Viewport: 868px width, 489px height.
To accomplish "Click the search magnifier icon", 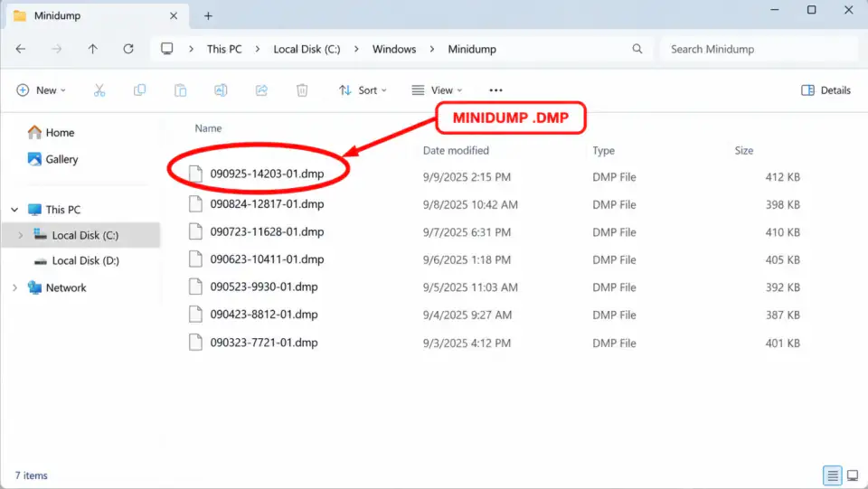I will (637, 49).
